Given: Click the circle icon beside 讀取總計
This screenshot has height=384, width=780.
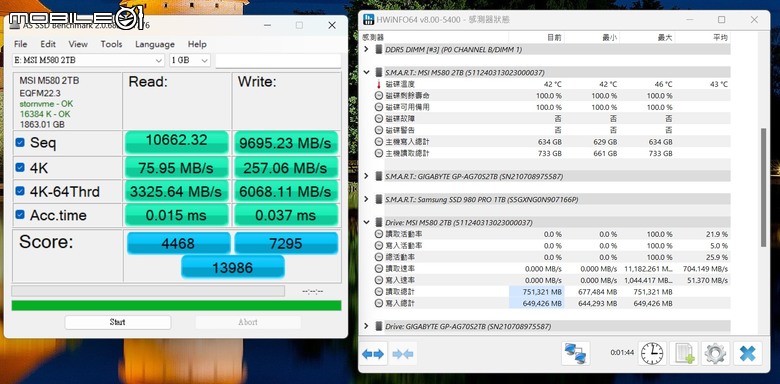Looking at the screenshot, I should (379, 291).
